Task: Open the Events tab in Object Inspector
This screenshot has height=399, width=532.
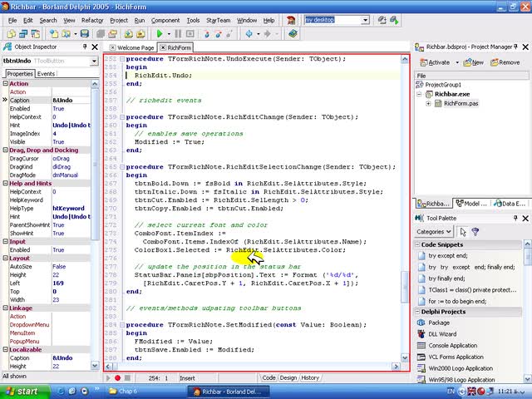Action: pos(46,74)
